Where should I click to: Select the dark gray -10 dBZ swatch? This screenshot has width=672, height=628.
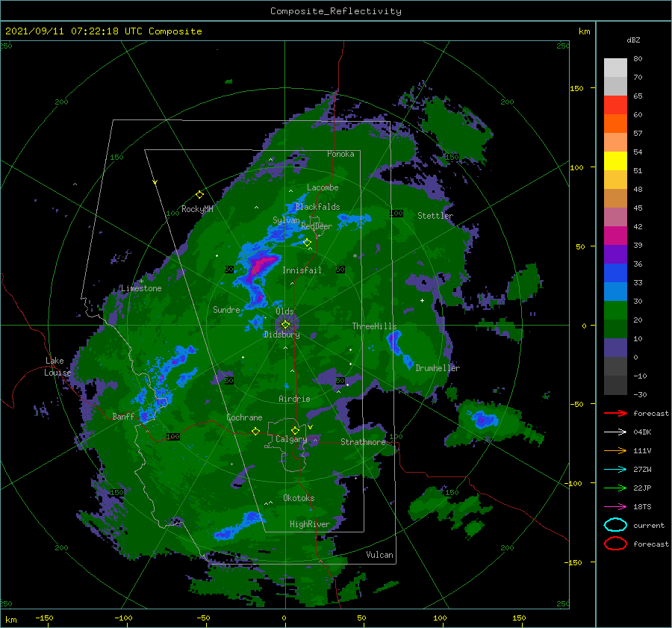pyautogui.click(x=615, y=385)
